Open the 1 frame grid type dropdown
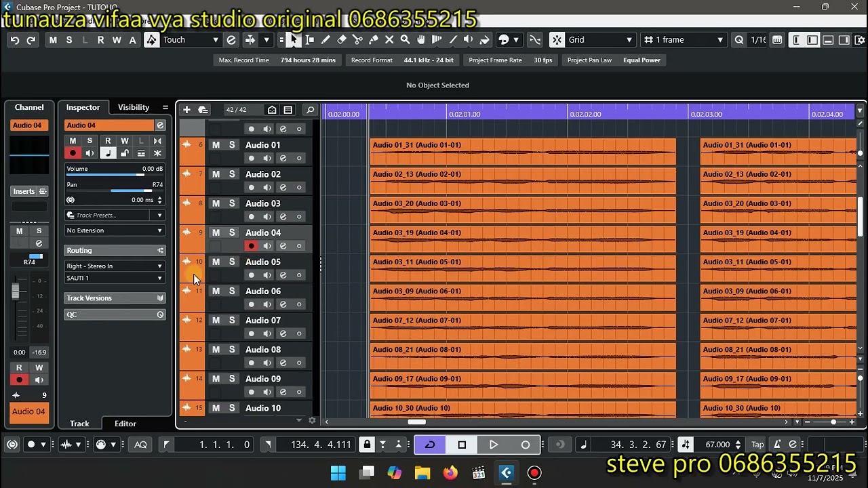The image size is (868, 488). [x=720, y=40]
